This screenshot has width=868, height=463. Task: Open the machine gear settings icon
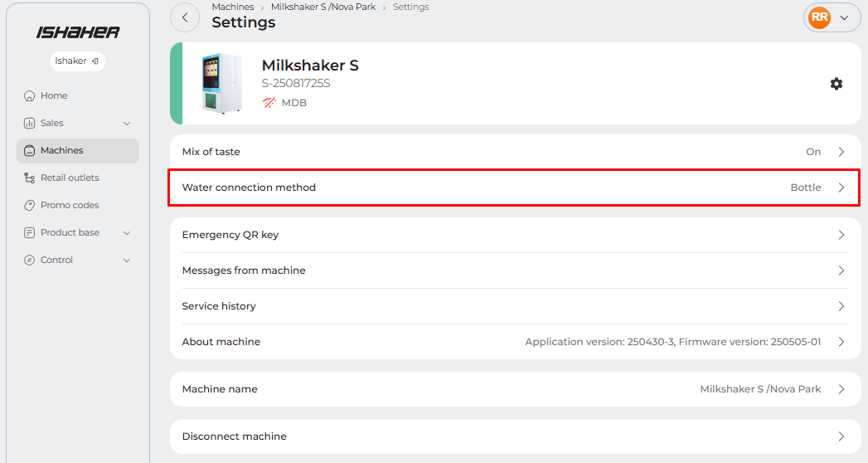(836, 84)
